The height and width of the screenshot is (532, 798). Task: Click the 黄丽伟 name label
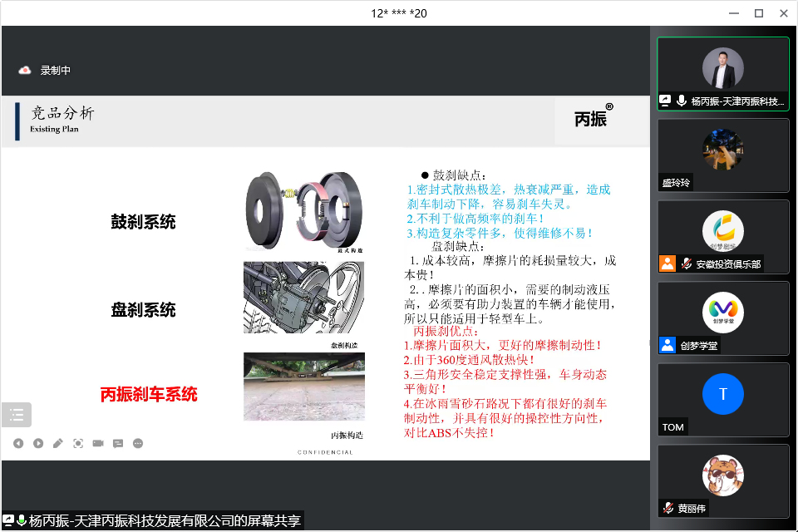tap(692, 509)
